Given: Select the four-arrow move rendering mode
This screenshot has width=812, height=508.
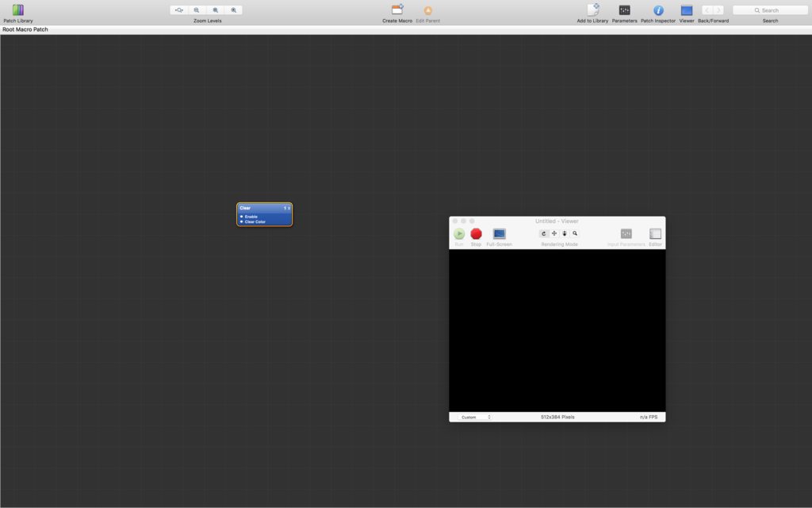Looking at the screenshot, I should pyautogui.click(x=554, y=234).
